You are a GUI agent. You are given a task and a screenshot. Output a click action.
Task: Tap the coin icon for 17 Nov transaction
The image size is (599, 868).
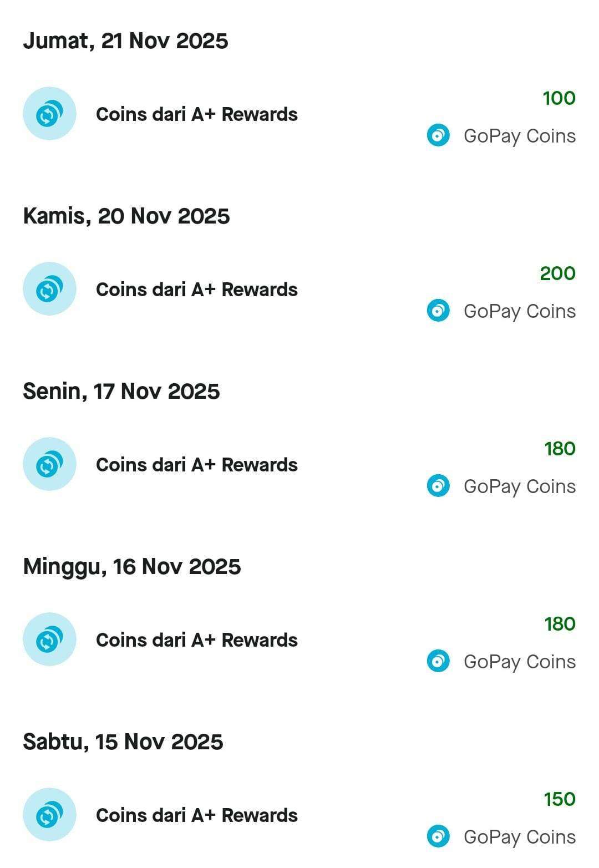pos(49,464)
